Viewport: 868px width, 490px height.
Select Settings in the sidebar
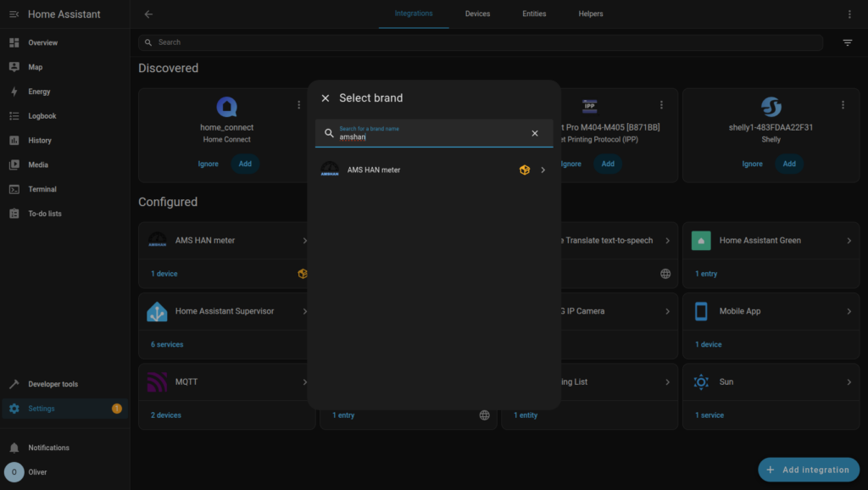(64, 408)
